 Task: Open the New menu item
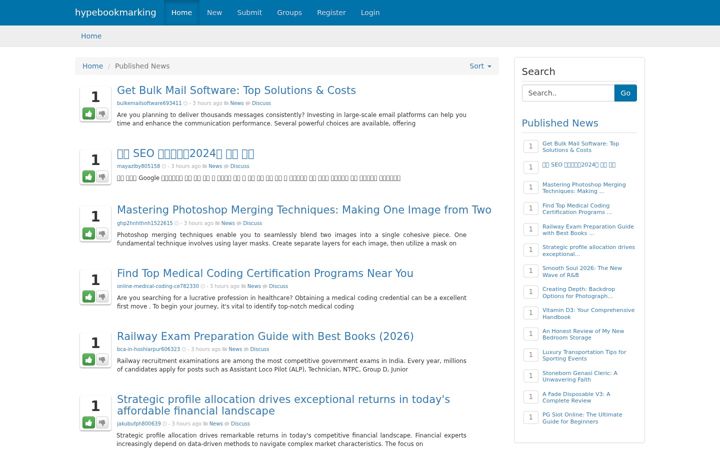coord(214,12)
